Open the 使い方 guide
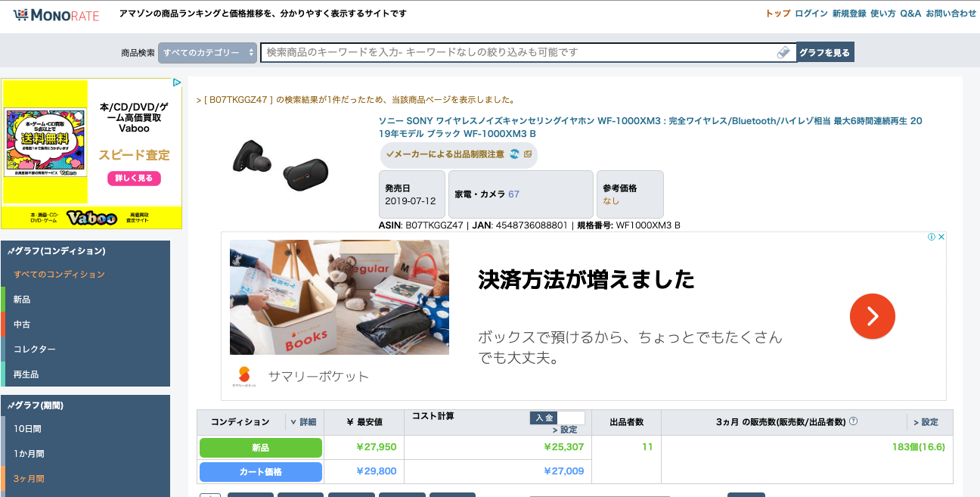Viewport: 980px width, 497px height. (x=883, y=14)
